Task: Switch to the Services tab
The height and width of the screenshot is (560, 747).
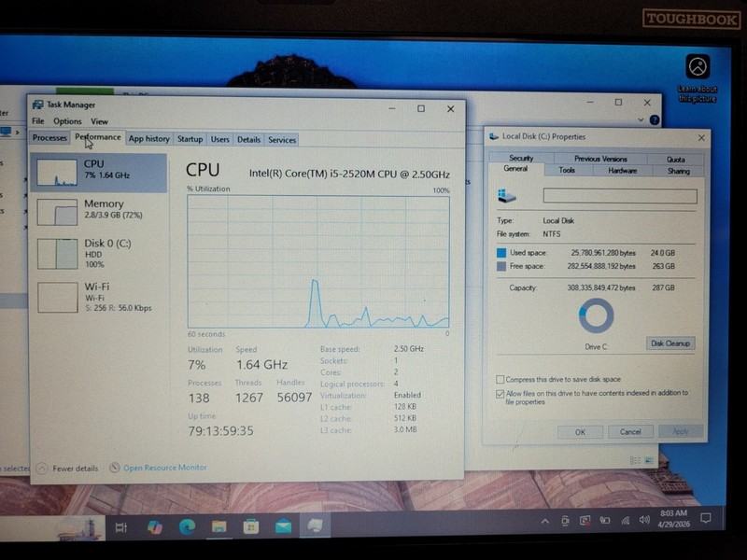Action: tap(282, 139)
